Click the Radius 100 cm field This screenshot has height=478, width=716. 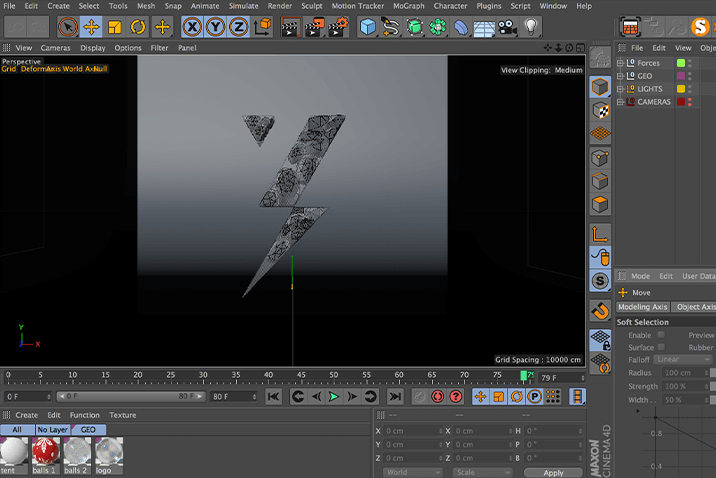point(683,373)
